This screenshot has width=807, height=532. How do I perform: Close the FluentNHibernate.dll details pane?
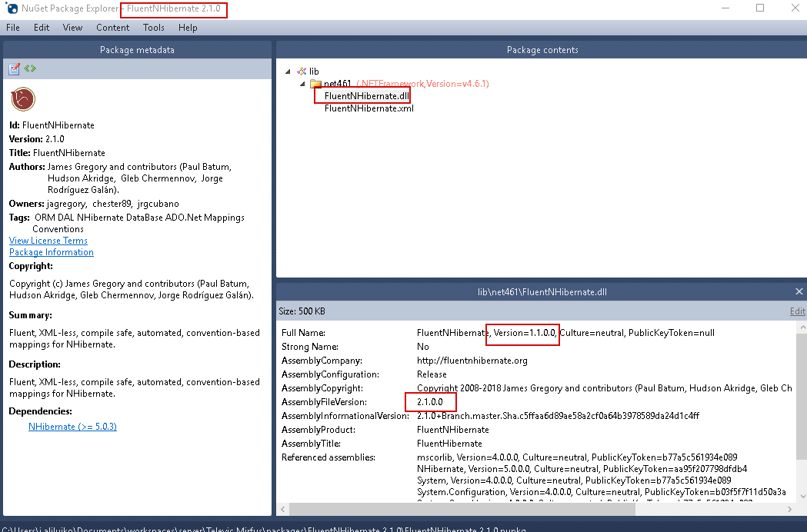(x=799, y=291)
